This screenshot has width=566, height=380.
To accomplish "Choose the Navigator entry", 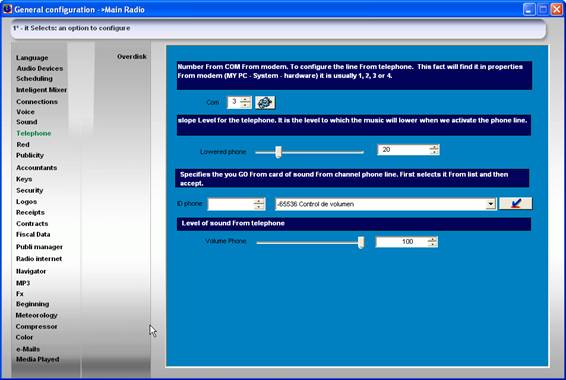I will [x=31, y=271].
